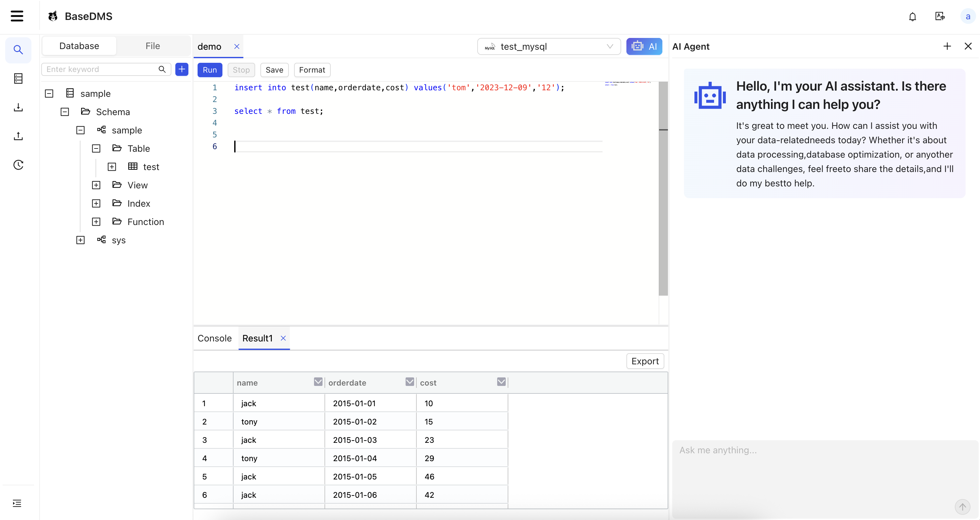Click the View tree item label

(x=137, y=185)
